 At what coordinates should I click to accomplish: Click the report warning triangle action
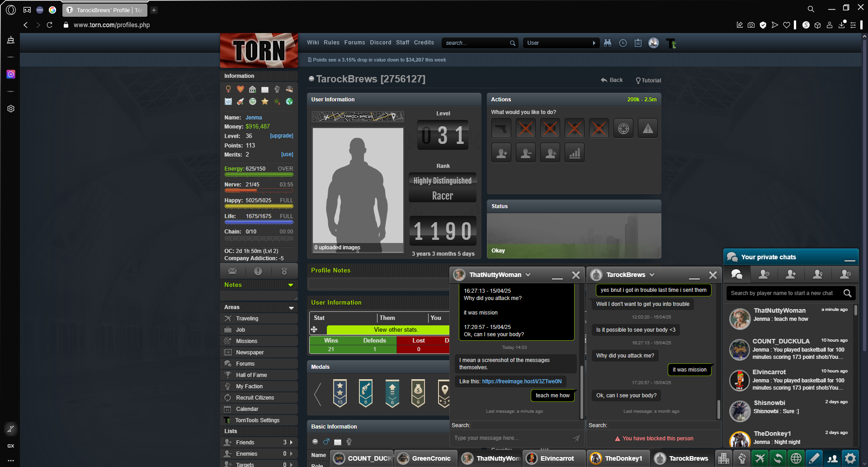click(x=648, y=129)
